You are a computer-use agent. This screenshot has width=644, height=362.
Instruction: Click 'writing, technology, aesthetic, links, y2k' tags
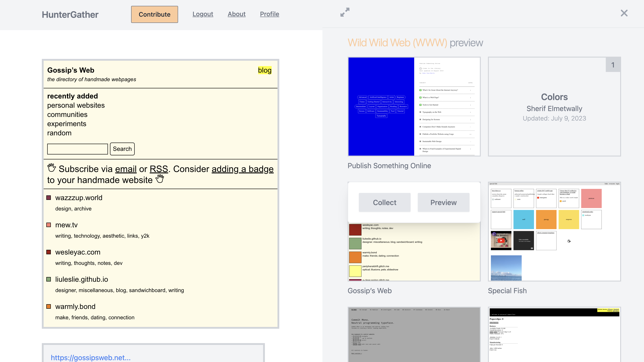click(102, 236)
